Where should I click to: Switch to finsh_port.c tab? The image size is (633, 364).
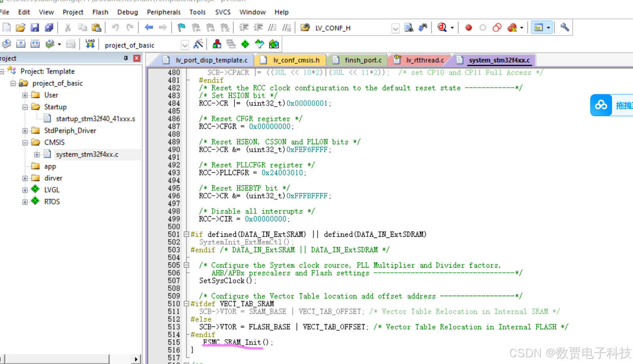click(x=357, y=60)
